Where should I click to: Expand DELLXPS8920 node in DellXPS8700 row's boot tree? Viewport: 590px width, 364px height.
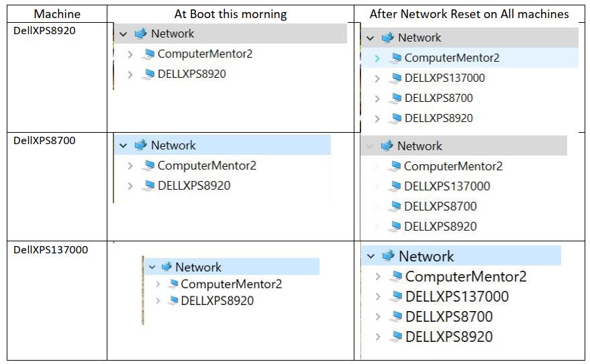[x=130, y=186]
